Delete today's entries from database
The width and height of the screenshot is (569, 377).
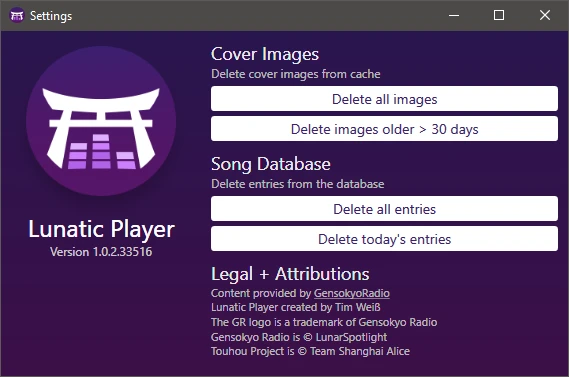(384, 239)
